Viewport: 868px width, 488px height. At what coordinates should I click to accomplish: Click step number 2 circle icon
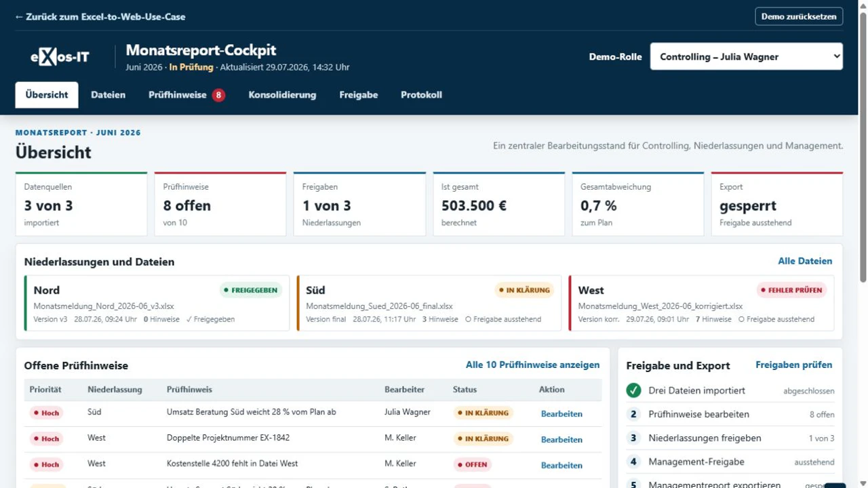tap(633, 414)
